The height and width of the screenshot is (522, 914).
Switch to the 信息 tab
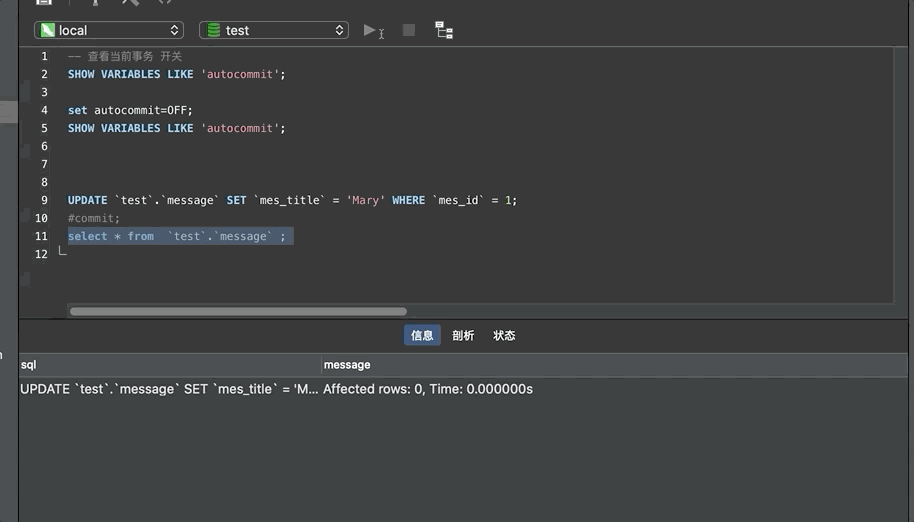pyautogui.click(x=422, y=335)
